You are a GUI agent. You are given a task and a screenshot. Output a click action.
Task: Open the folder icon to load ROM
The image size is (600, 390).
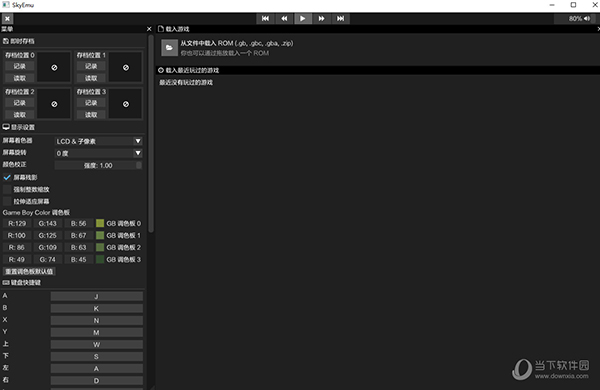[169, 48]
